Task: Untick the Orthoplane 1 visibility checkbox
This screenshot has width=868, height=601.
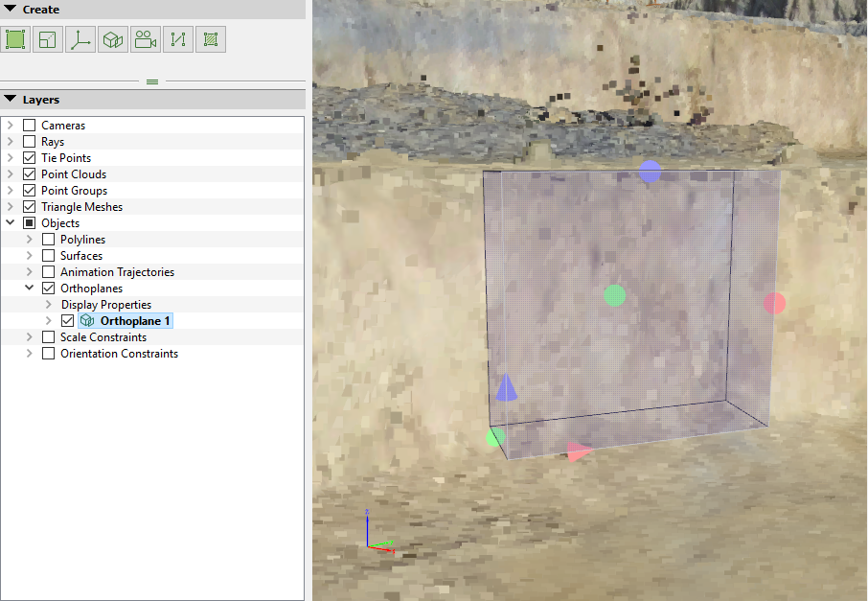Action: coord(67,321)
